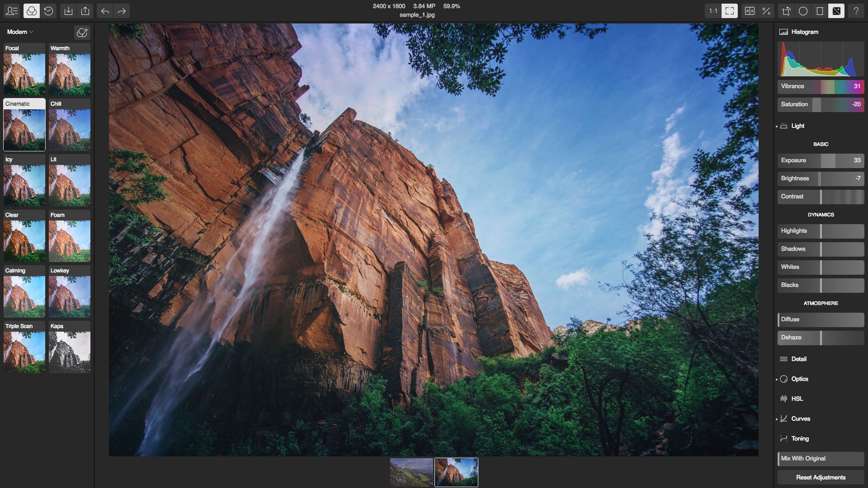Viewport: 868px width, 488px height.
Task: Click the 59.9% zoom value
Action: (x=452, y=6)
